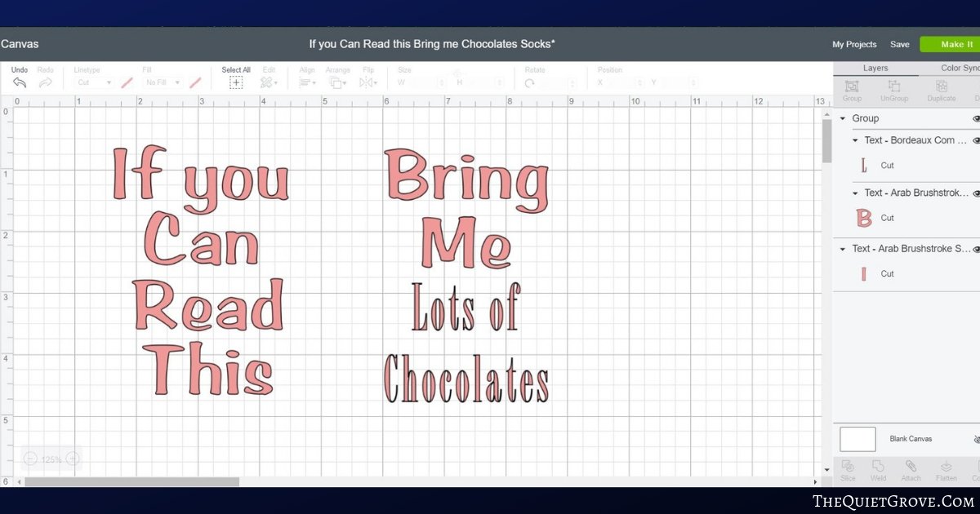This screenshot has width=980, height=514.
Task: Click the Undo arrow icon
Action: tap(20, 82)
